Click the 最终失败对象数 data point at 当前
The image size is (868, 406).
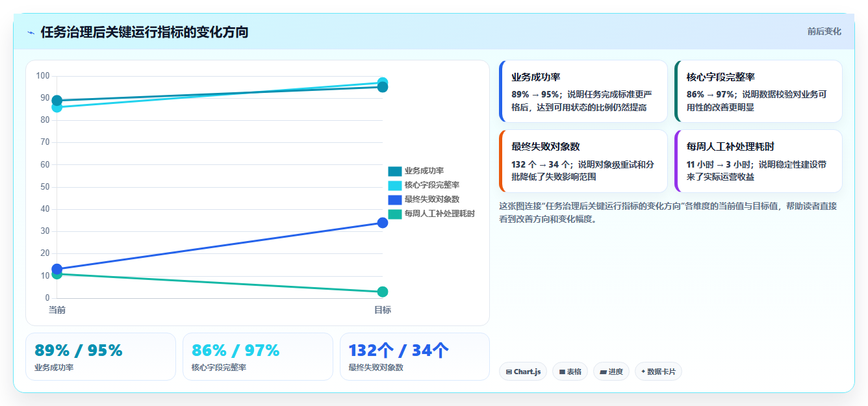tap(57, 269)
